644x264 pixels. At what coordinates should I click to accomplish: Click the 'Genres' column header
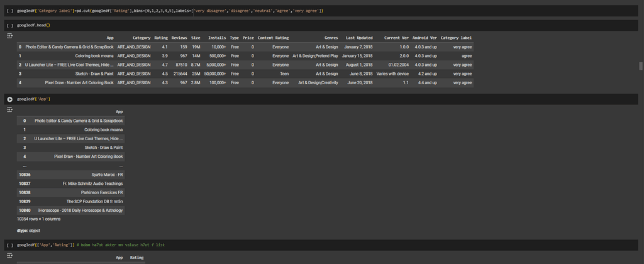(331, 38)
